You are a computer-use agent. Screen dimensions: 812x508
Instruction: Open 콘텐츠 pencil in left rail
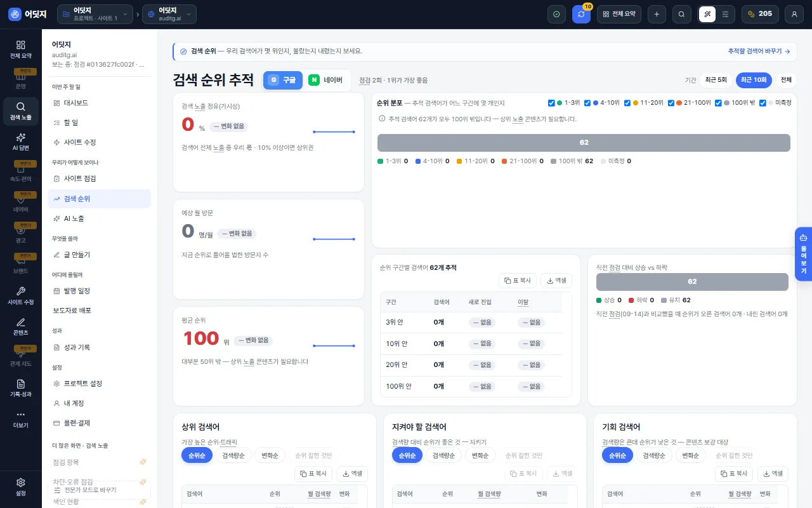pyautogui.click(x=20, y=326)
